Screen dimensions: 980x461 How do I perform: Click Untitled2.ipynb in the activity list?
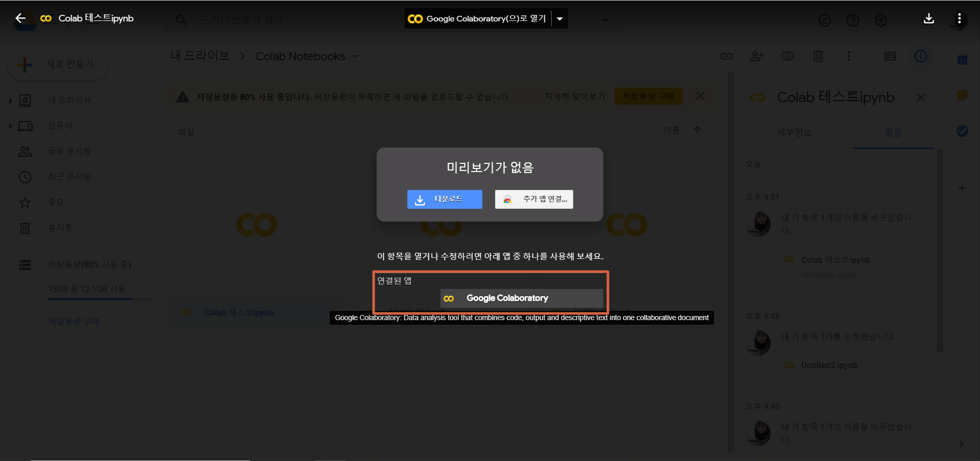tap(829, 366)
